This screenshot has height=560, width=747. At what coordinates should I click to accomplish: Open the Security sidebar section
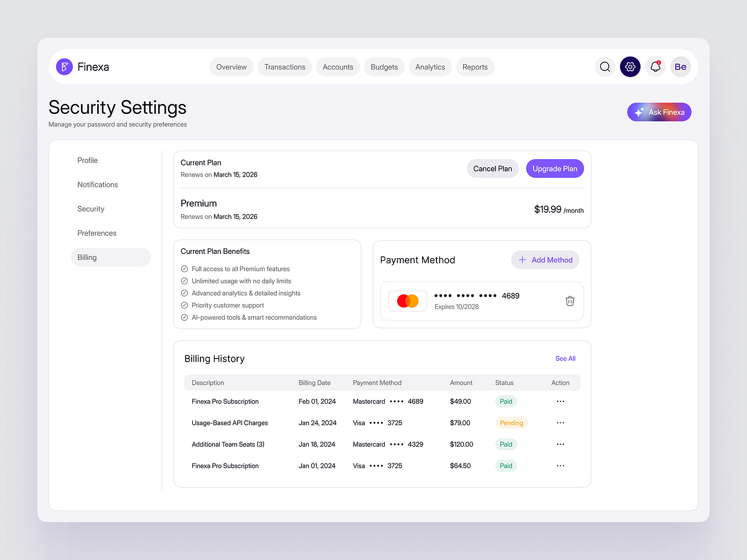(90, 208)
